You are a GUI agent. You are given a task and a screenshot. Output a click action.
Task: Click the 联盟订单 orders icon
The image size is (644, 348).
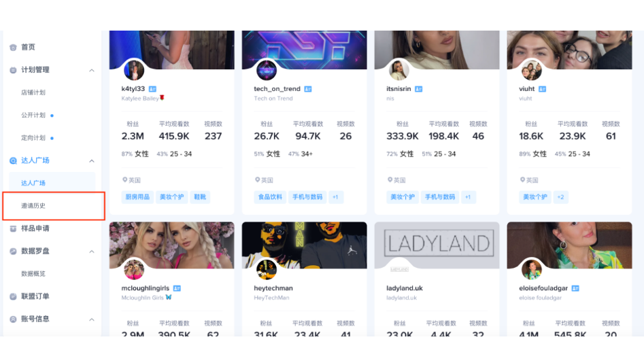coord(13,296)
